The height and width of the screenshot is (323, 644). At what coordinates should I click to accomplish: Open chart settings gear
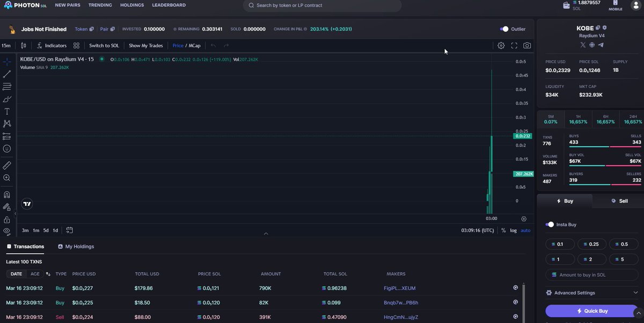pyautogui.click(x=501, y=46)
